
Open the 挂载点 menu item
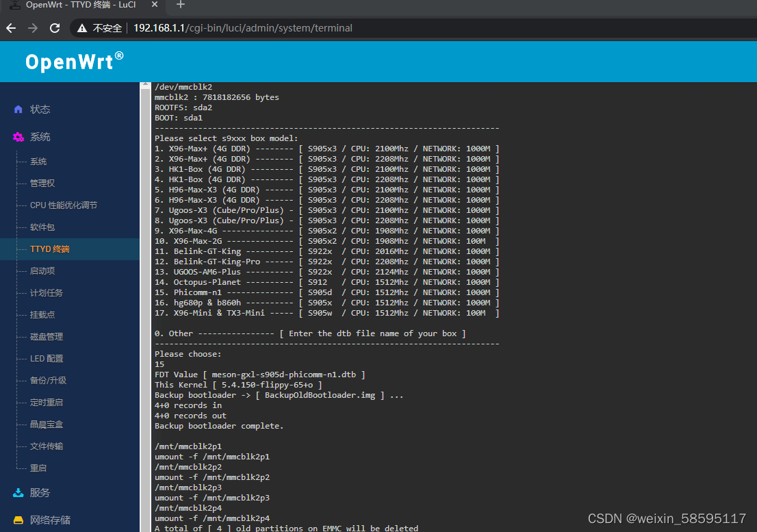42,315
